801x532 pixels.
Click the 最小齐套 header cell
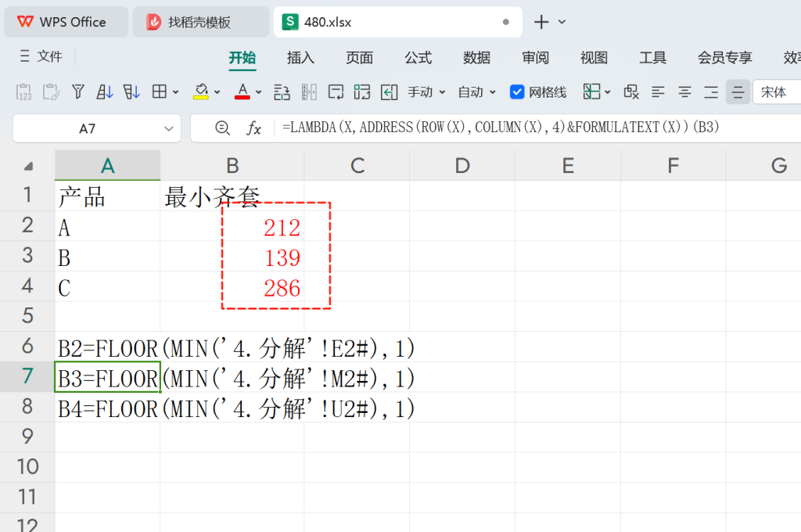(x=232, y=196)
